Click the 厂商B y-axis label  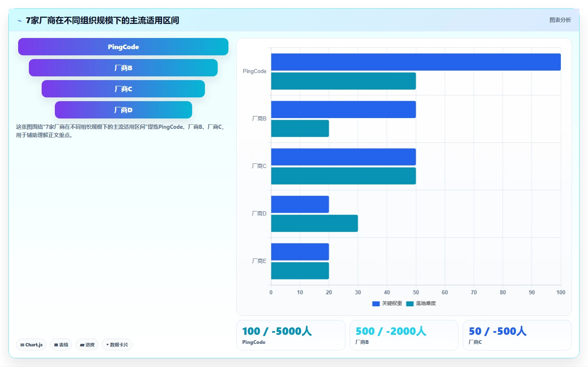pos(259,119)
